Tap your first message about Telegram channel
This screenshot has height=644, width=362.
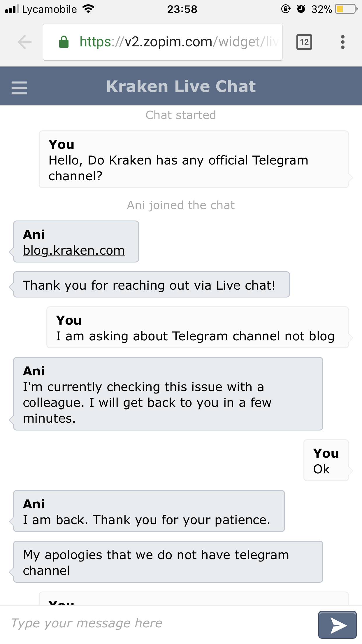pos(194,159)
